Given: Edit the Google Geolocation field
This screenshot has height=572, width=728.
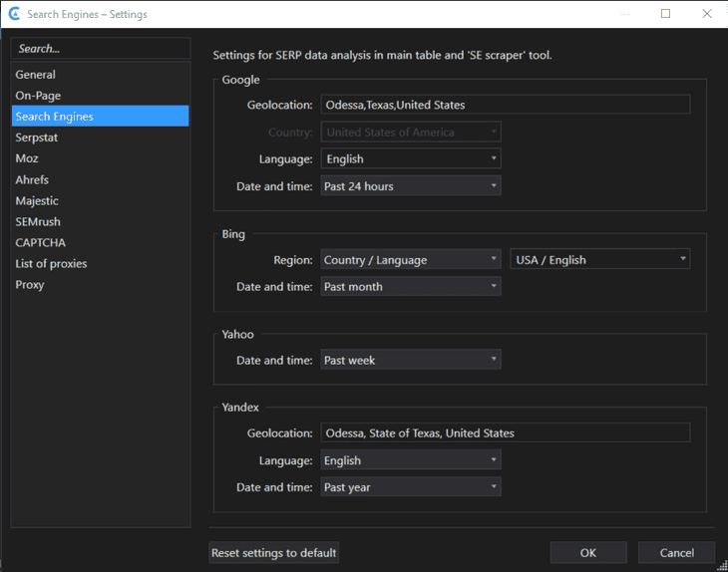Looking at the screenshot, I should coord(505,105).
